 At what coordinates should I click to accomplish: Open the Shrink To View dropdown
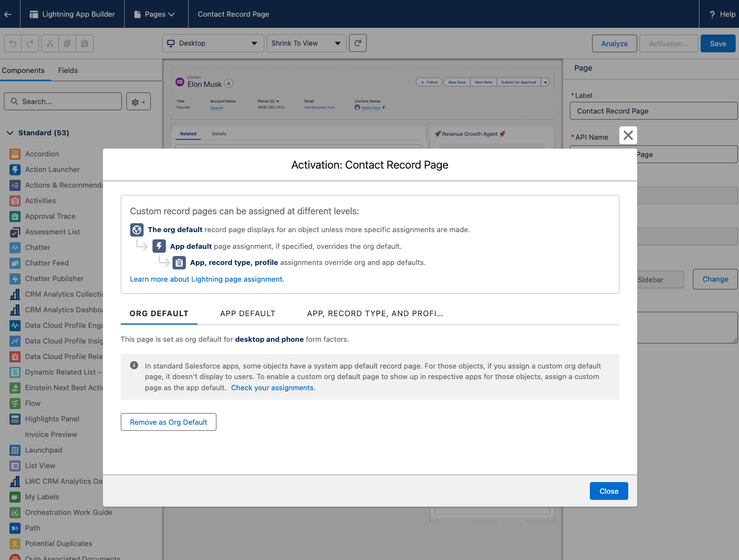[306, 43]
